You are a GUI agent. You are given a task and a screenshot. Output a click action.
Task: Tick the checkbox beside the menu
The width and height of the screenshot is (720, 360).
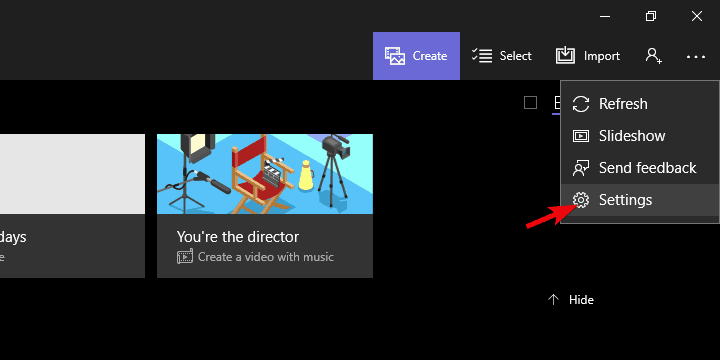click(530, 103)
